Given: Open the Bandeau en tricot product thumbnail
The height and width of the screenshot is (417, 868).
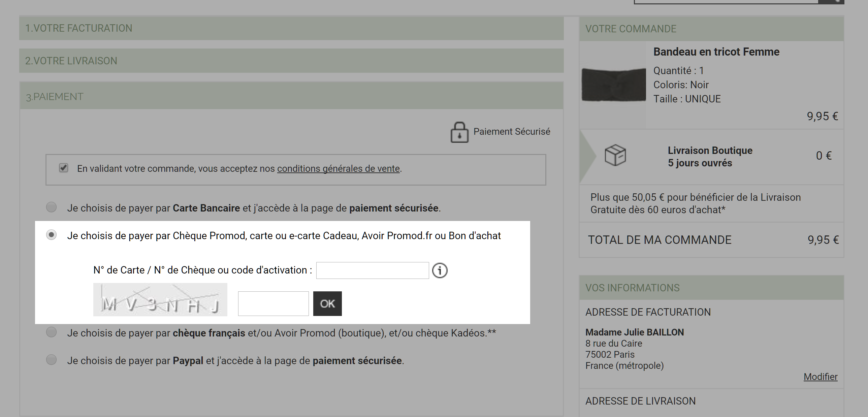Looking at the screenshot, I should tap(614, 85).
